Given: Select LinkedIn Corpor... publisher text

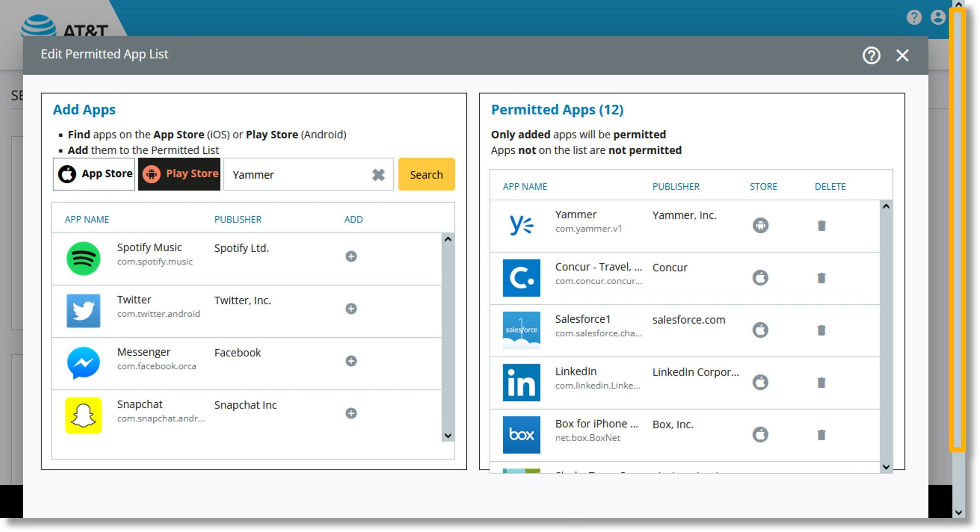Looking at the screenshot, I should (x=696, y=372).
